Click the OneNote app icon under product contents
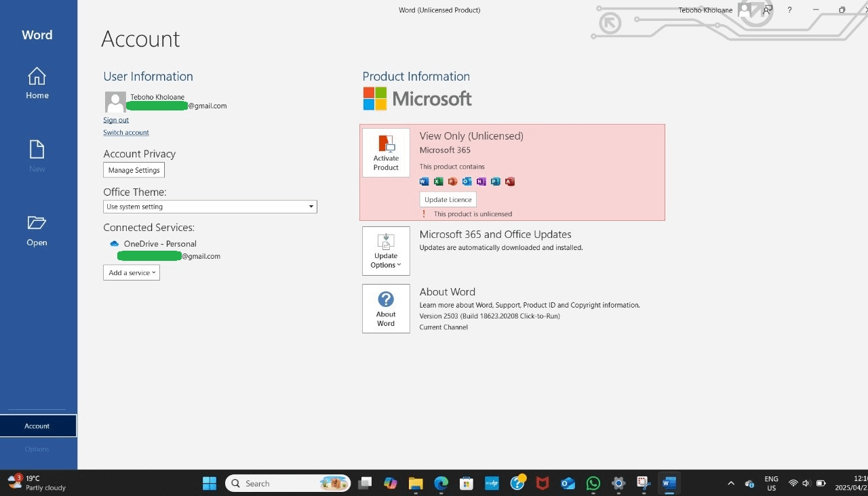This screenshot has height=496, width=868. tap(481, 181)
